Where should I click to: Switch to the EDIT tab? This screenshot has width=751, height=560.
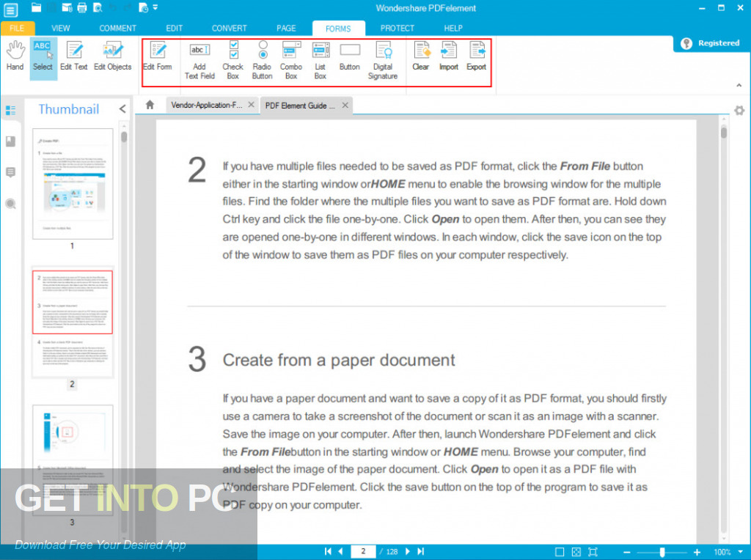(x=175, y=29)
